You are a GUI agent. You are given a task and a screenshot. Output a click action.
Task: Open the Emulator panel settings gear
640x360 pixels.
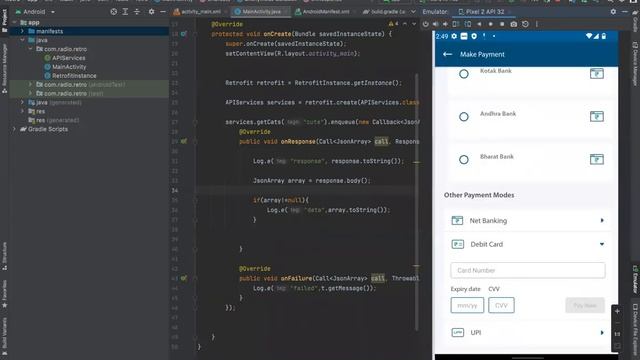613,12
